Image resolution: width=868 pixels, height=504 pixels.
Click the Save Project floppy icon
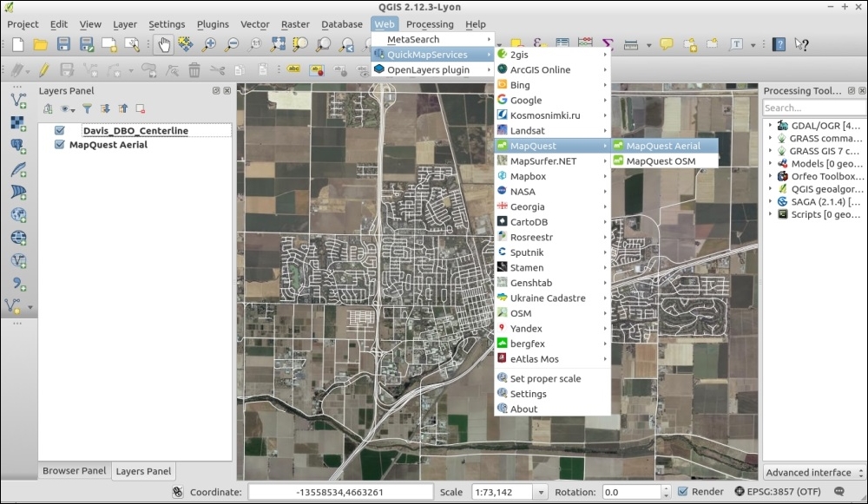[63, 44]
